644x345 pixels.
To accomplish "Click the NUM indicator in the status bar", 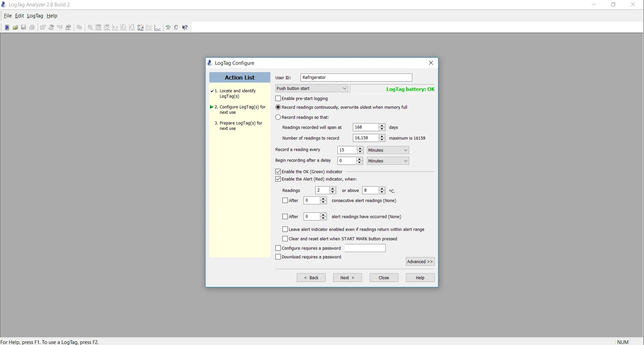I will coord(623,342).
